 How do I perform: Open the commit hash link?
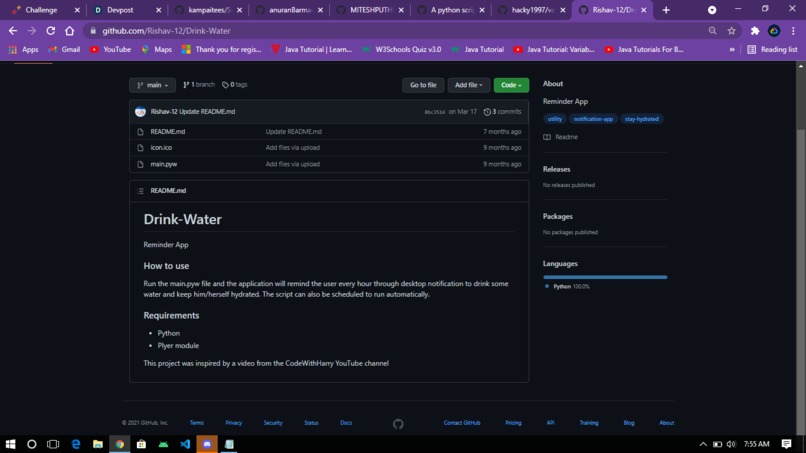(x=434, y=112)
